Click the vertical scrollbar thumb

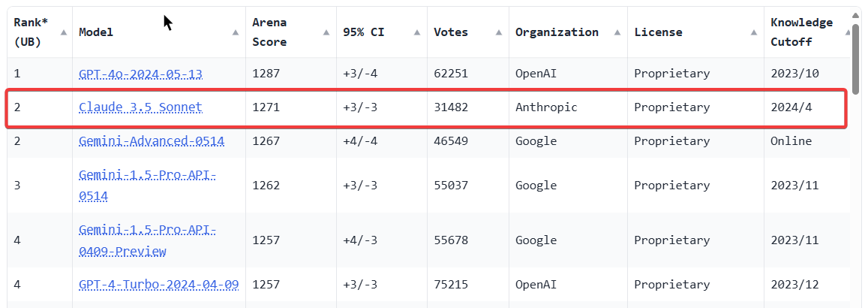[x=856, y=58]
